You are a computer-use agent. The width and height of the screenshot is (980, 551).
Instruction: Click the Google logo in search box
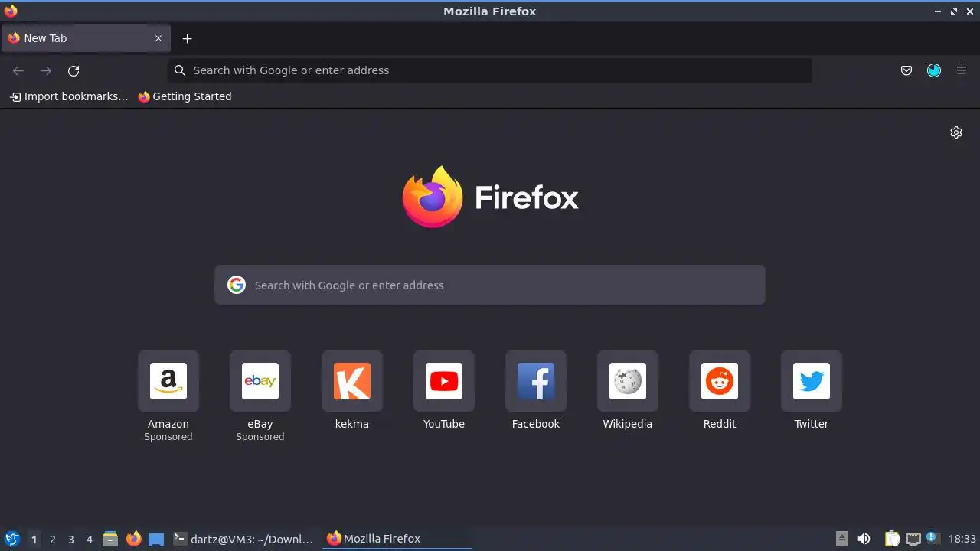[x=237, y=285]
